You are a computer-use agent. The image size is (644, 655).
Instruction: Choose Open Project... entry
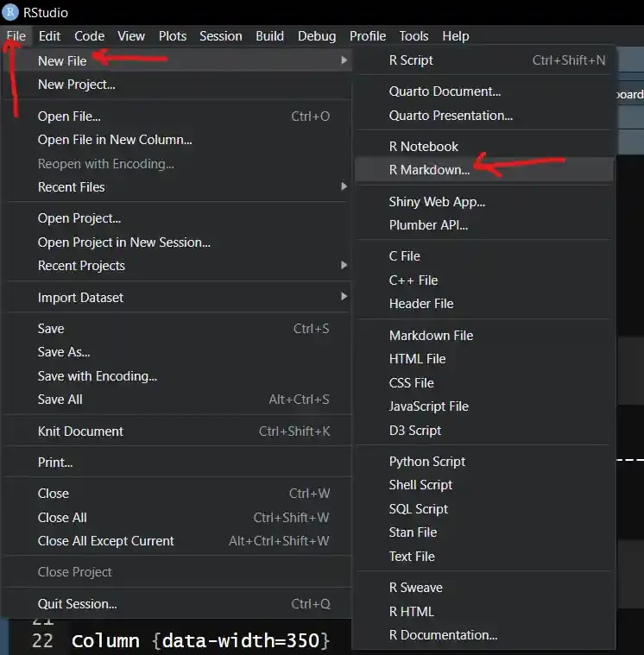(178, 218)
